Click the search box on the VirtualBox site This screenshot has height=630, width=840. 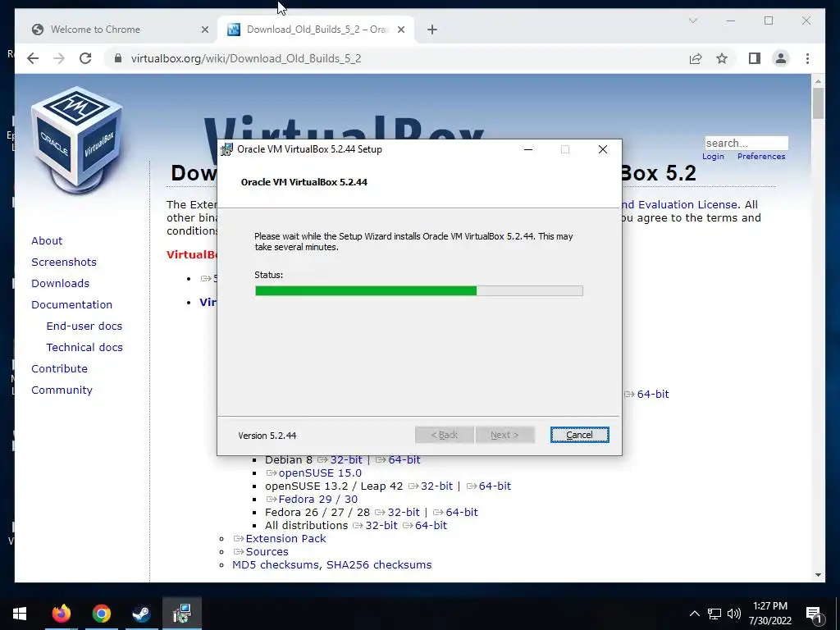[x=746, y=143]
